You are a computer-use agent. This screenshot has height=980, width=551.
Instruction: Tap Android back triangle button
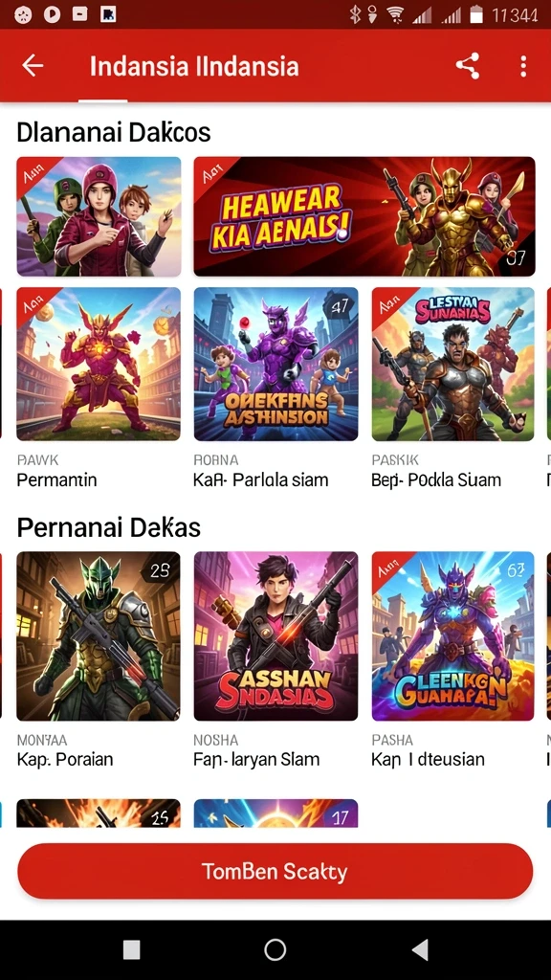[421, 950]
